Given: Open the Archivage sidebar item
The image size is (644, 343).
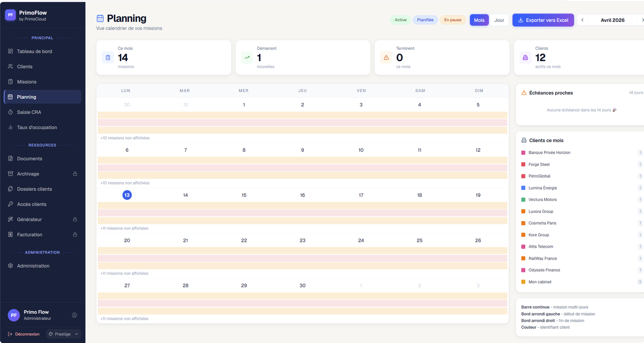Looking at the screenshot, I should (x=42, y=174).
